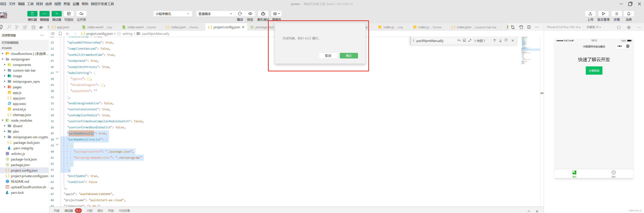Toggle Match Case in find widget
Image resolution: width=644 pixels, height=213 pixels.
(459, 40)
